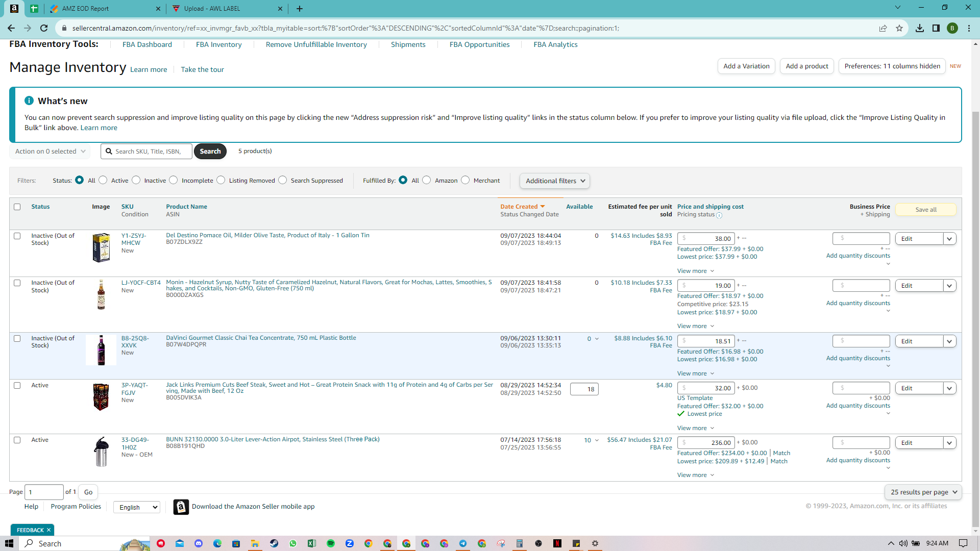This screenshot has width=980, height=551.
Task: Open a new browser tab
Action: pos(300,9)
